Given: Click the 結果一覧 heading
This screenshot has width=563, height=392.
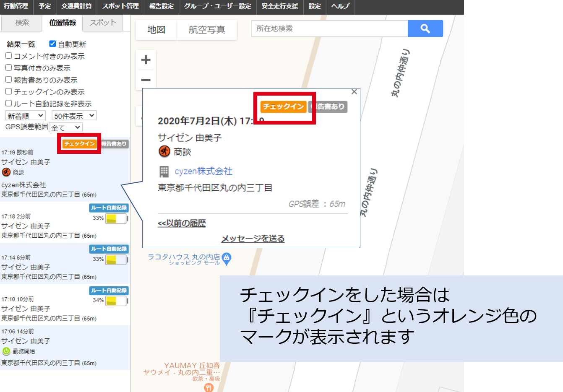Looking at the screenshot, I should (21, 44).
